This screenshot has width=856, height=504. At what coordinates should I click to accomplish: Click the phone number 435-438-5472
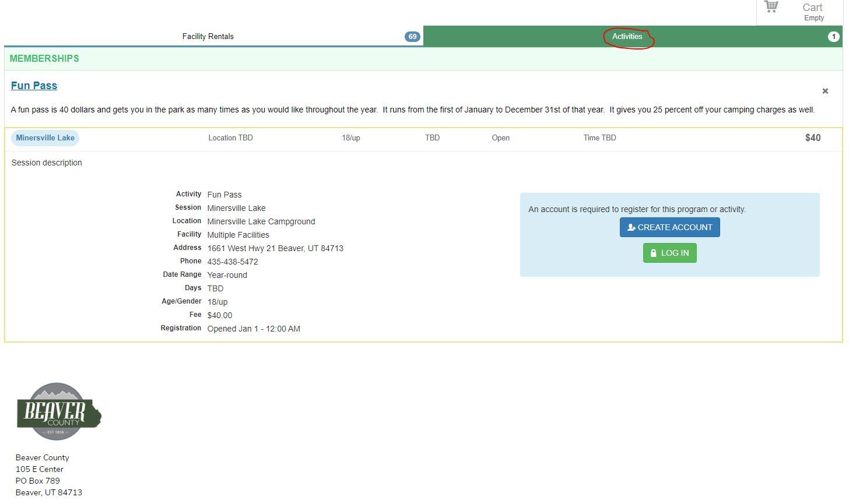click(232, 262)
